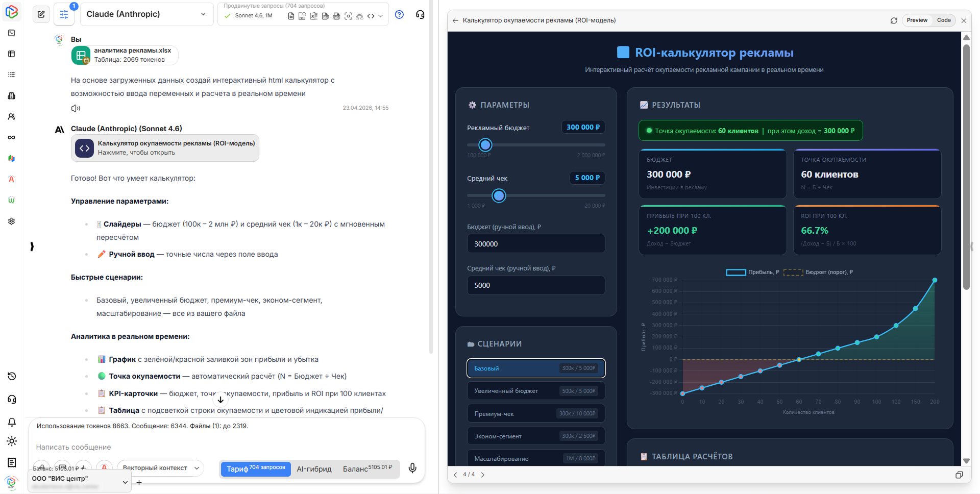Select the Премиум-чек scenario

[x=535, y=413]
